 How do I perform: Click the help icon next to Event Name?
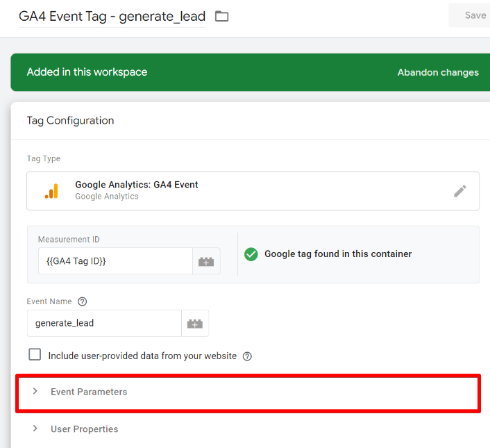pyautogui.click(x=83, y=301)
